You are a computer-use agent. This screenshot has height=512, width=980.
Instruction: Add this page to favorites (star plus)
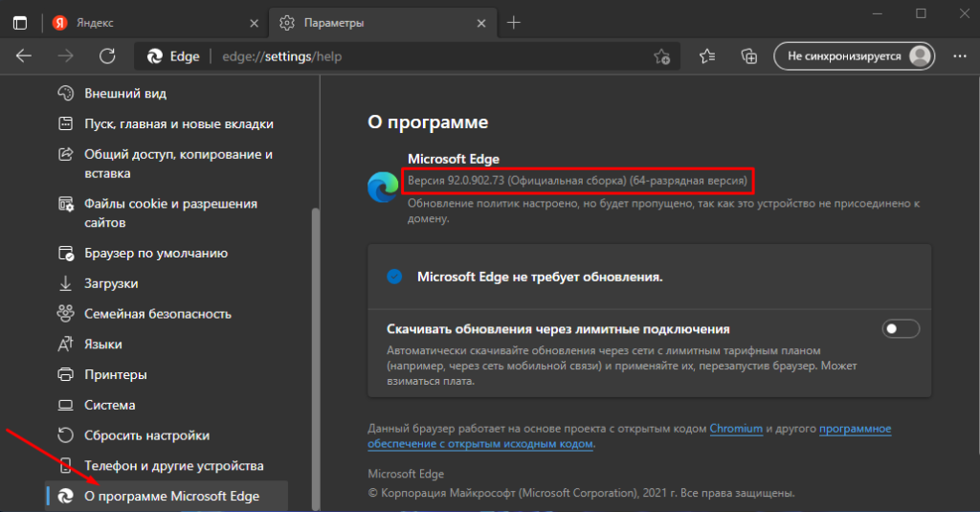point(662,56)
